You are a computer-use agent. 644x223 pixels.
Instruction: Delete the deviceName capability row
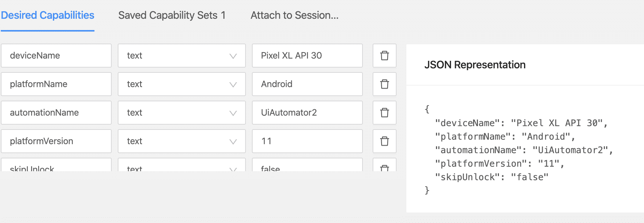coord(385,56)
